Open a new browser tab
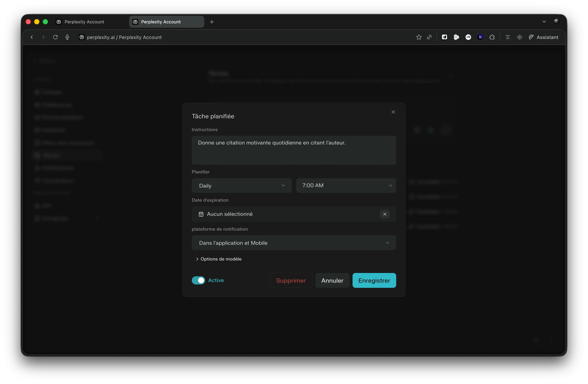 (x=212, y=22)
